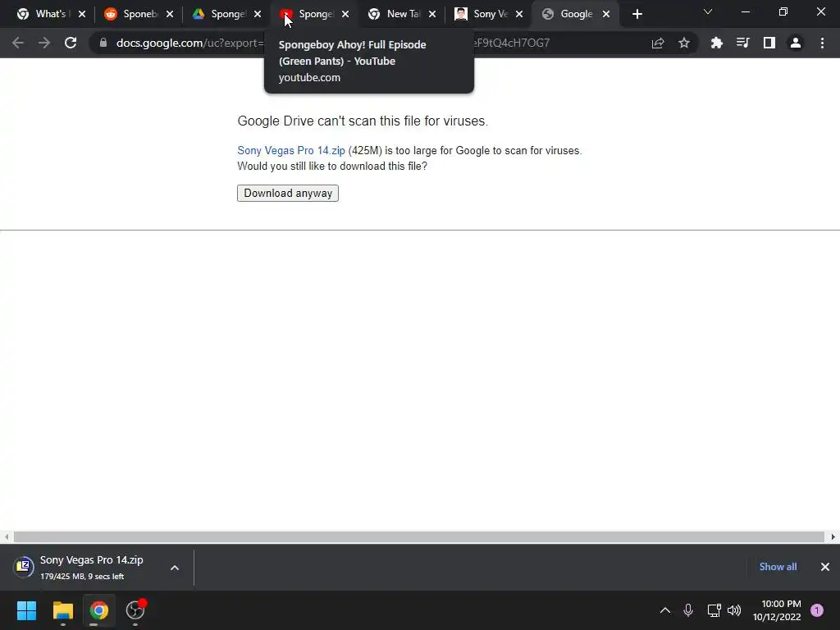Minimize the Chrome window
The width and height of the screenshot is (840, 630).
pyautogui.click(x=745, y=11)
